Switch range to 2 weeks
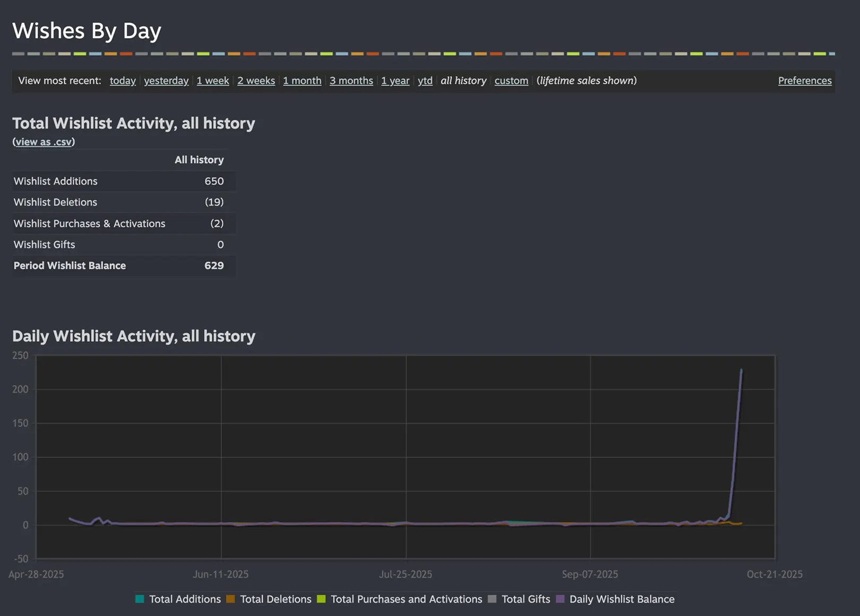Image resolution: width=860 pixels, height=616 pixels. (256, 81)
